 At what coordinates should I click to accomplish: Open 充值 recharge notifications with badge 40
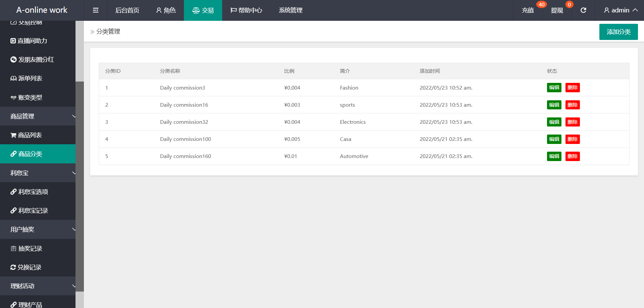pyautogui.click(x=528, y=10)
